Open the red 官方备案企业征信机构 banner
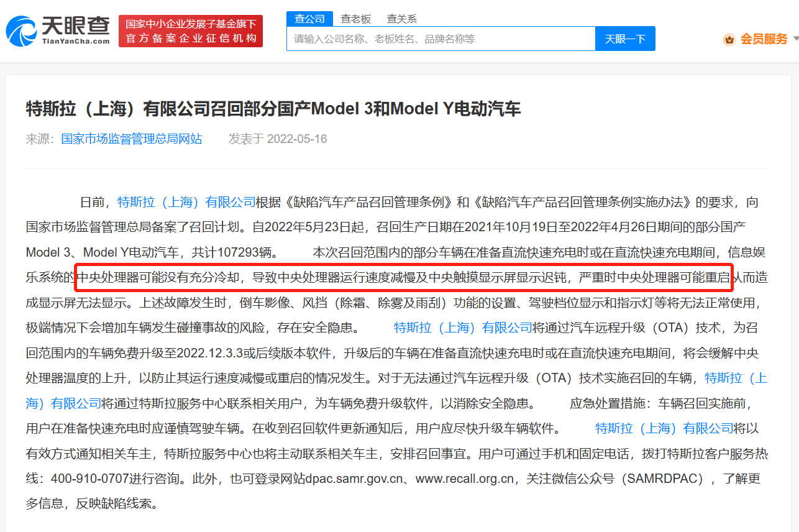799x532 pixels. coord(191,31)
